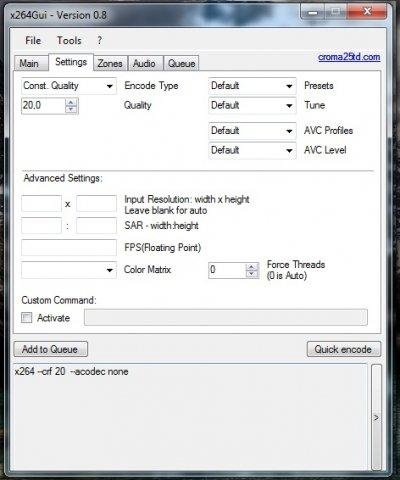Click the Custom Command text field
400x480 pixels.
pyautogui.click(x=226, y=317)
